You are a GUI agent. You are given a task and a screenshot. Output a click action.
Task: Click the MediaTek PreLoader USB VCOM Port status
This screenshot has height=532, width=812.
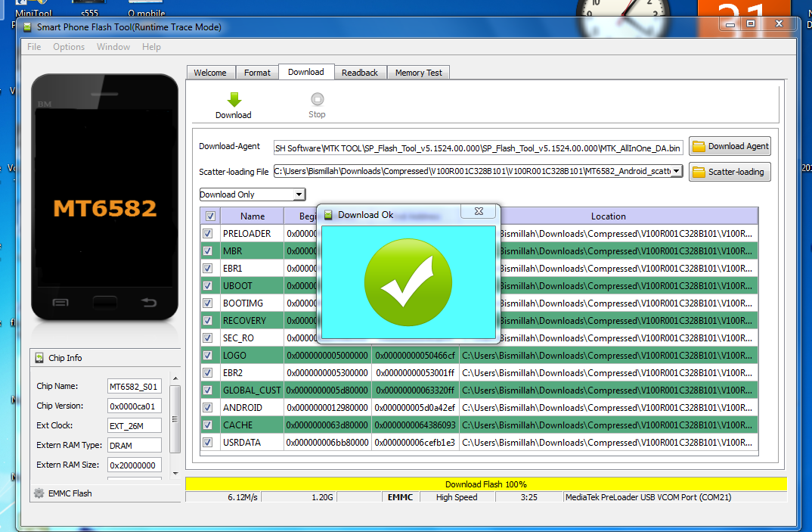click(649, 497)
